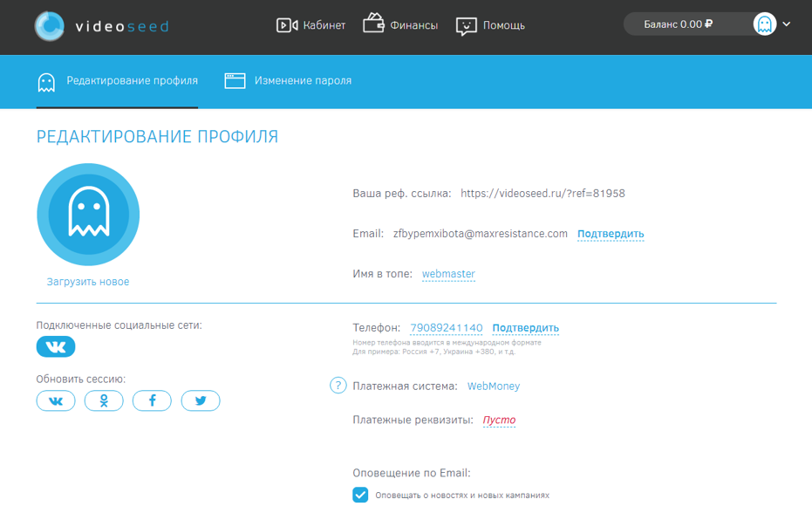Click Загрузить новое to upload avatar

88,282
